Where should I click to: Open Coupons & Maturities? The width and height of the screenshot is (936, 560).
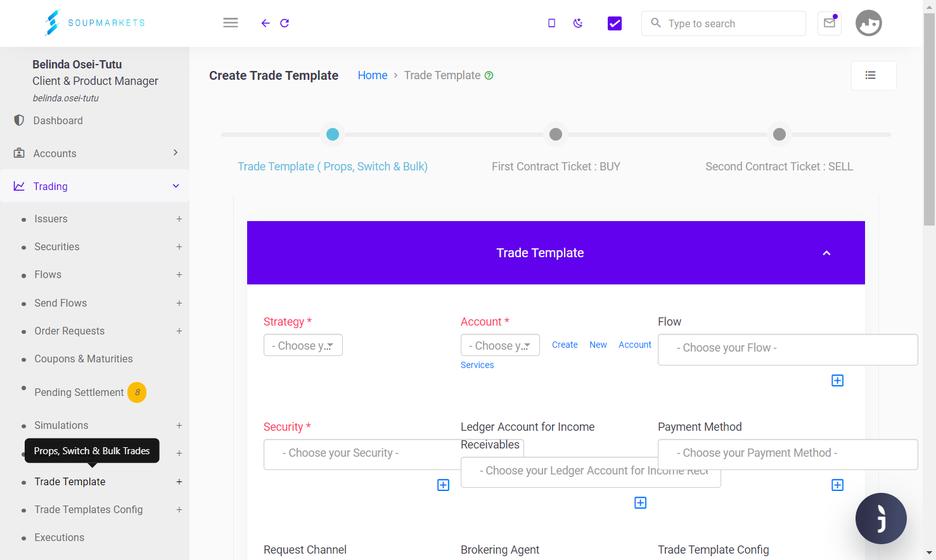(x=84, y=359)
